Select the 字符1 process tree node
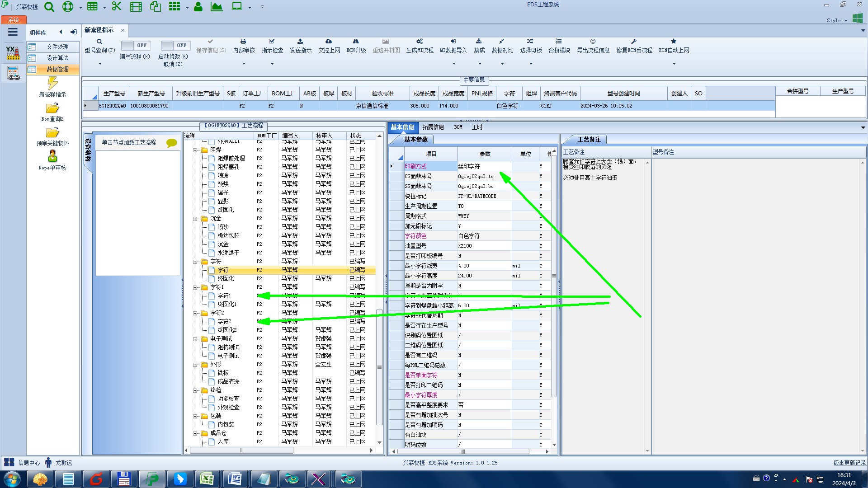 click(224, 296)
